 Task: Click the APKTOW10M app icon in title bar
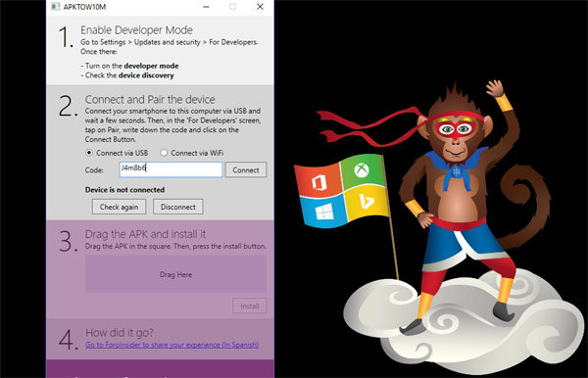(56, 7)
